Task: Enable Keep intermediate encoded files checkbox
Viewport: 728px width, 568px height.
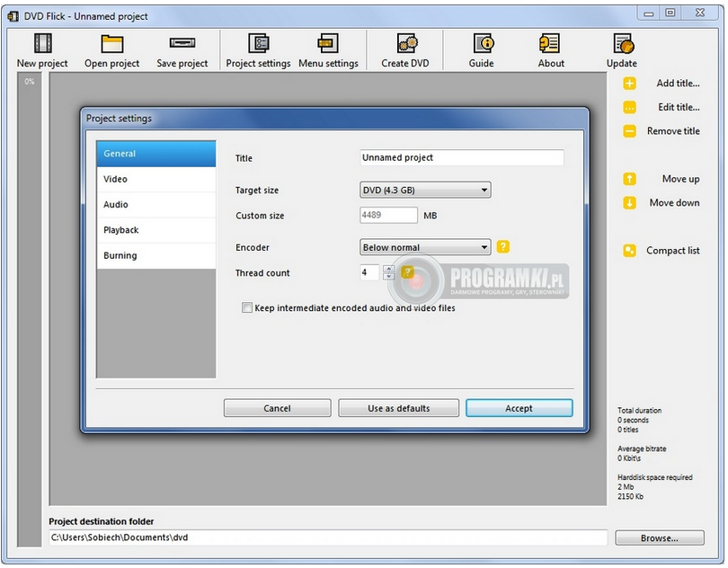Action: click(247, 307)
